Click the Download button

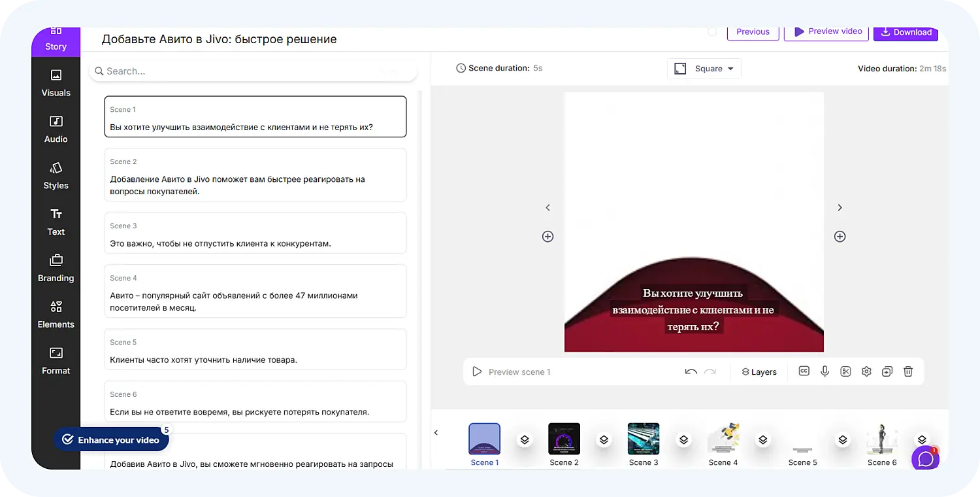(x=905, y=32)
